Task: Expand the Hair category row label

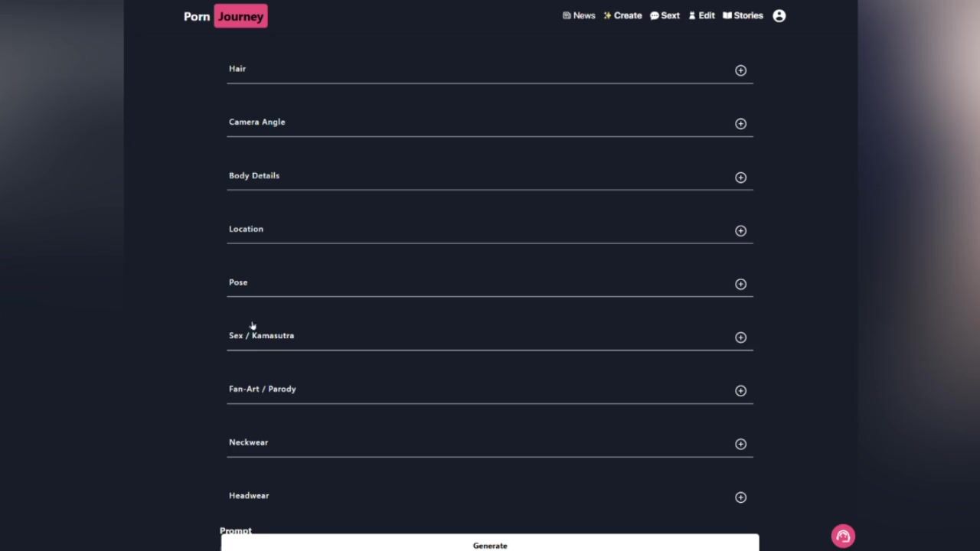Action: [237, 69]
